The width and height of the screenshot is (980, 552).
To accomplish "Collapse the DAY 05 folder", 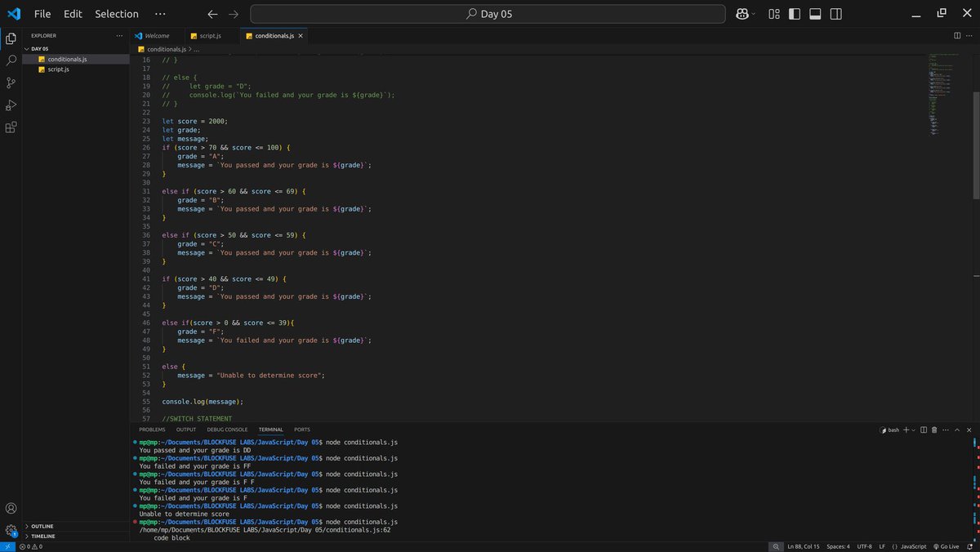I will click(78, 48).
